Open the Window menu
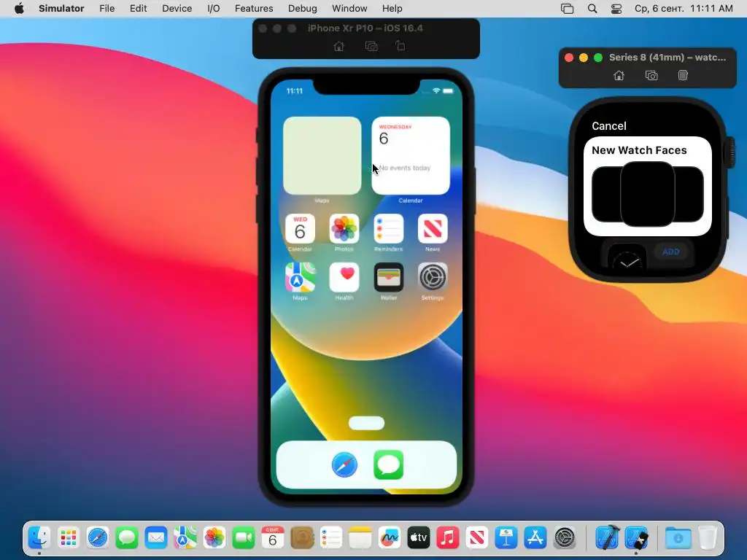The image size is (747, 560). point(349,9)
